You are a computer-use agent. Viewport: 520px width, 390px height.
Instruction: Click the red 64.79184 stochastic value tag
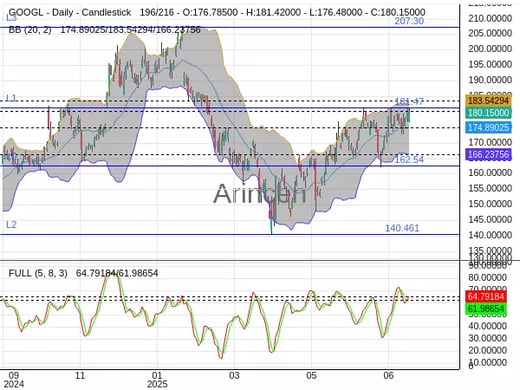(486, 296)
